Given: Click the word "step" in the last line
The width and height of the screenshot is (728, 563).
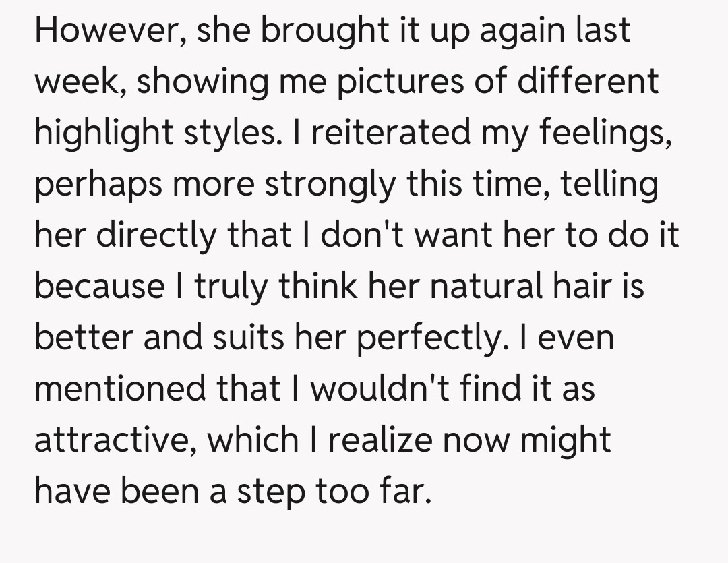Looking at the screenshot, I should click(x=278, y=492).
